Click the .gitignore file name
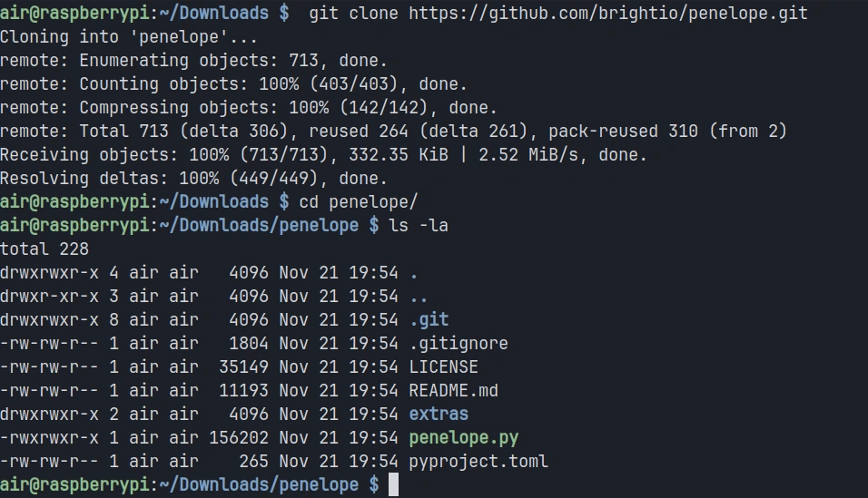The height and width of the screenshot is (498, 868). point(459,343)
